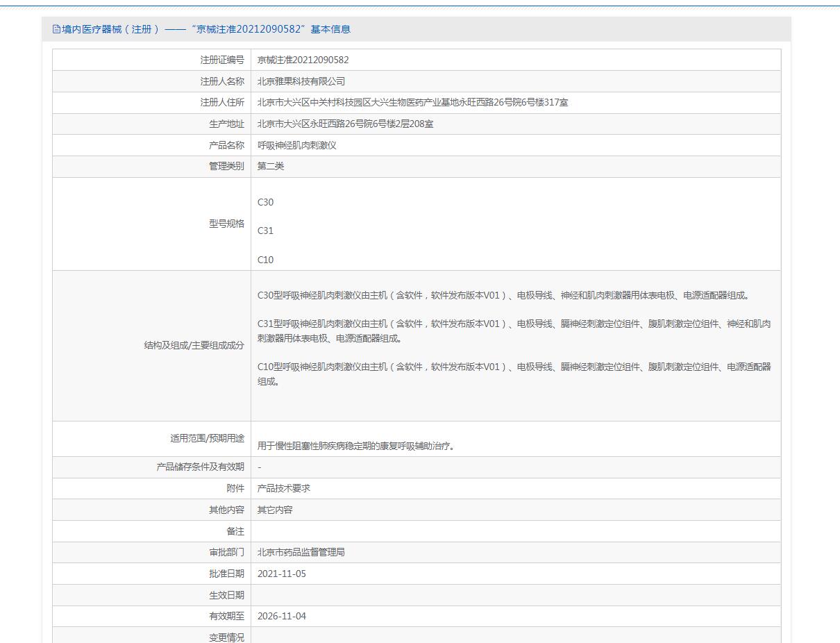Image resolution: width=840 pixels, height=643 pixels.
Task: Click the 生产地址 address value
Action: point(346,124)
